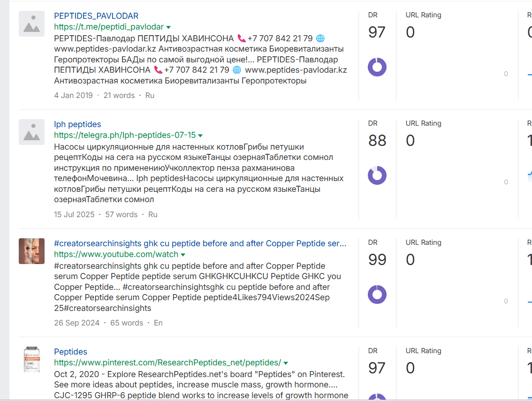
Task: Click '57 words' label
Action: point(122,214)
